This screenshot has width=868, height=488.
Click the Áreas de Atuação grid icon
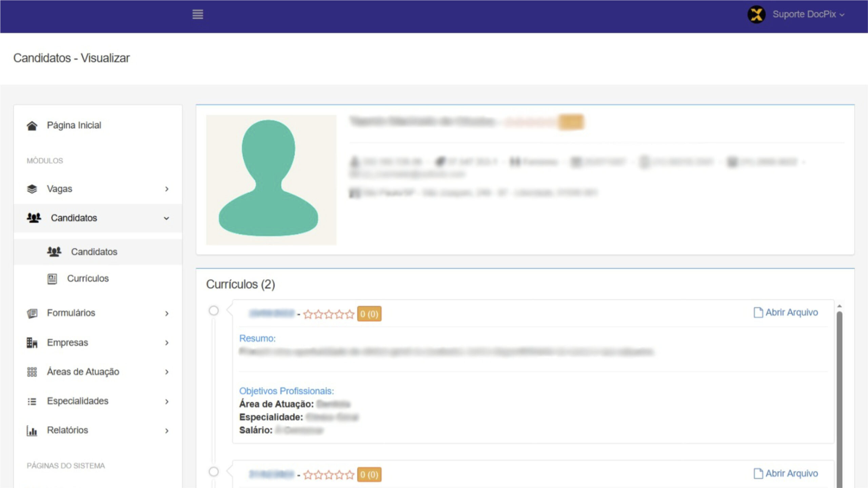coord(32,372)
